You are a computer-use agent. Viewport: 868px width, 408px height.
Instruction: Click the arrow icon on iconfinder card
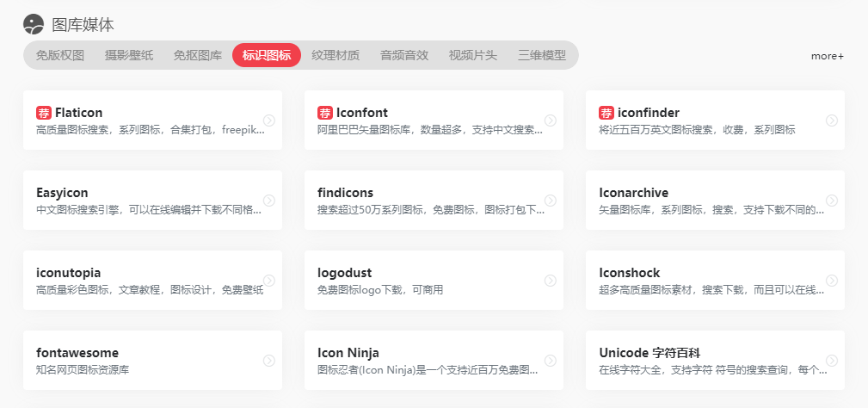[x=832, y=121]
